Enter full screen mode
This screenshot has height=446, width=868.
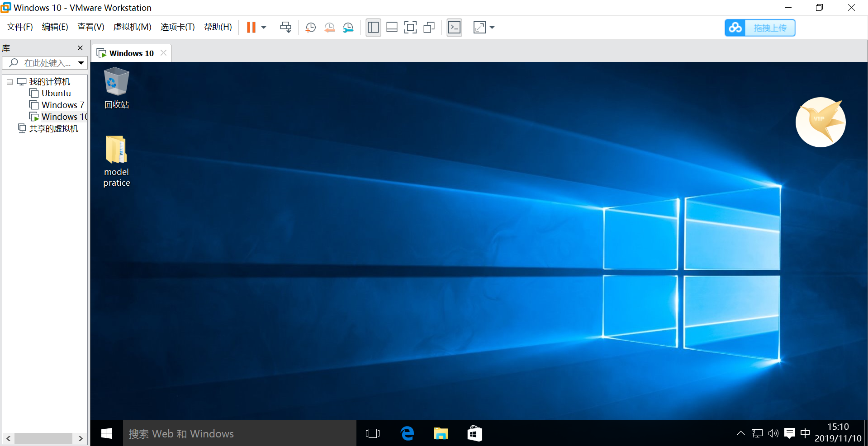click(x=410, y=27)
